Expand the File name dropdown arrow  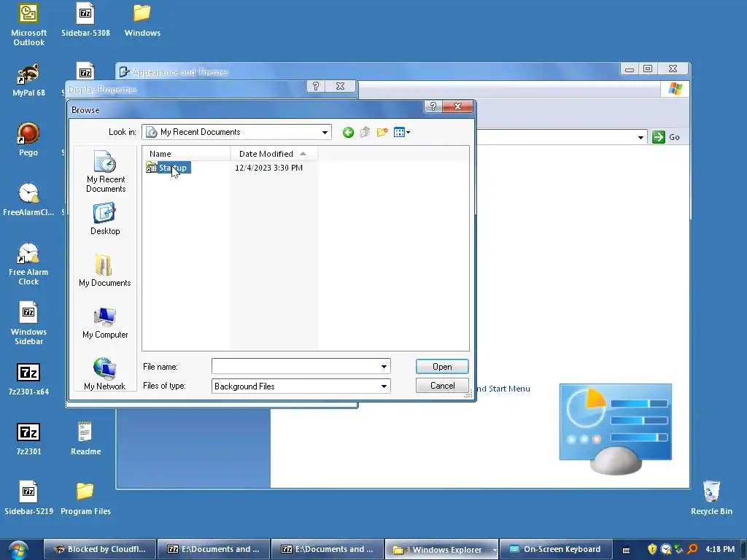384,366
